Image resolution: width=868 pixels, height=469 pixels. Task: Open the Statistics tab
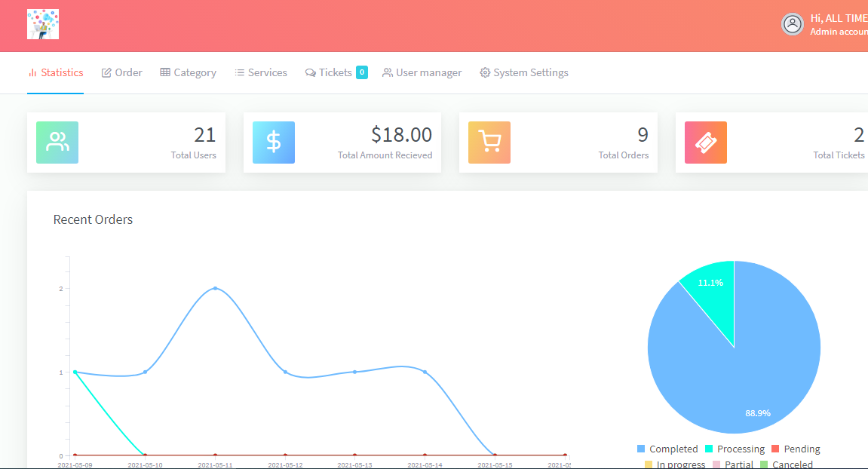pyautogui.click(x=55, y=72)
